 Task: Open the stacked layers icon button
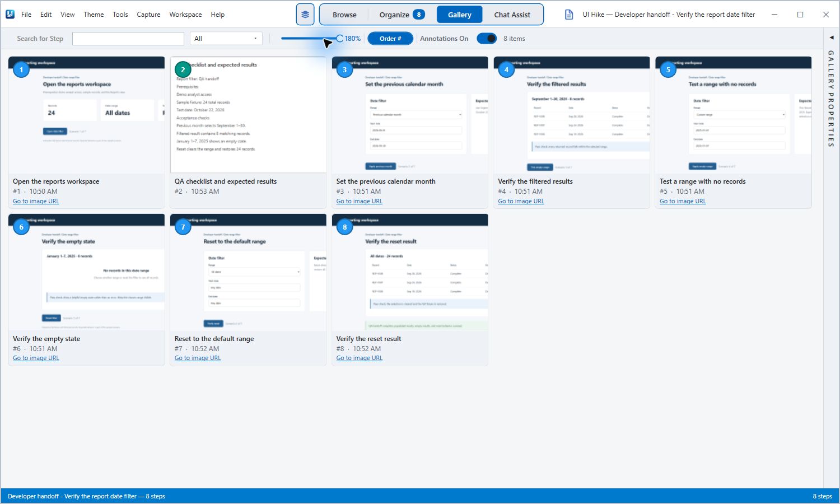(x=305, y=15)
